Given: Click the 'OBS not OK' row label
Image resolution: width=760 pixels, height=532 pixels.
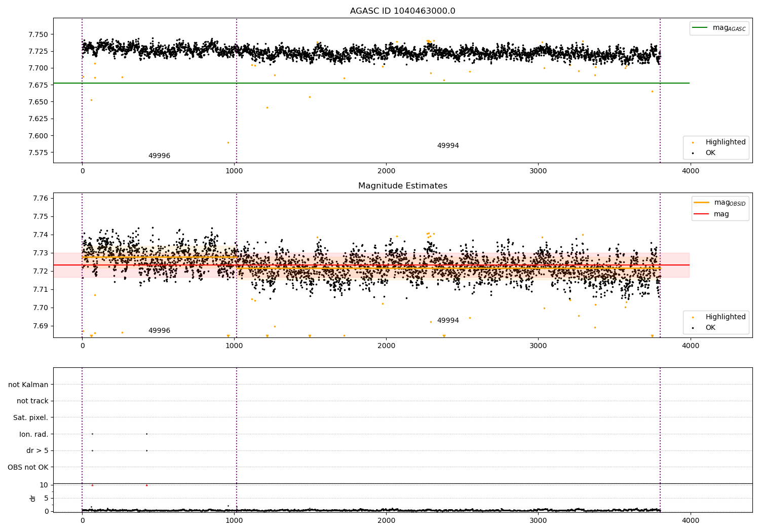Looking at the screenshot, I should click(28, 467).
